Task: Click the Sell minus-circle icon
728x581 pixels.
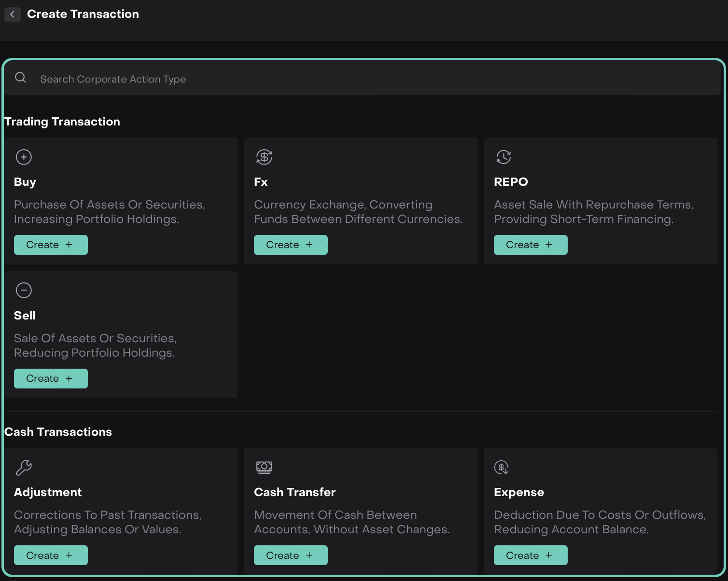Action: coord(24,290)
